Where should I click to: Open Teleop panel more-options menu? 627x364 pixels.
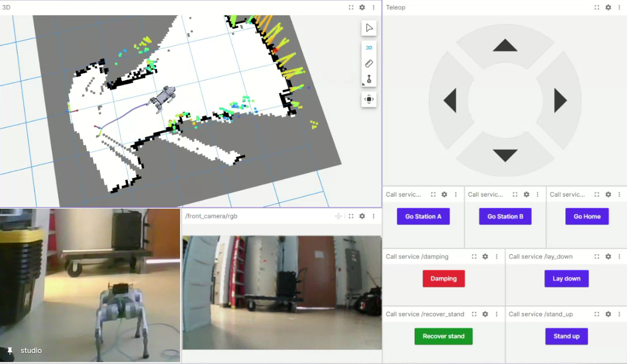point(619,8)
